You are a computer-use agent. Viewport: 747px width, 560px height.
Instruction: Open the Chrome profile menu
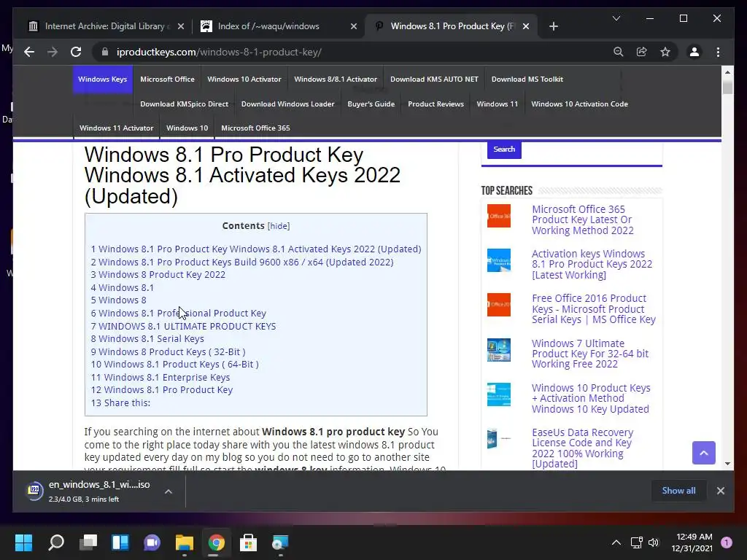[x=694, y=52]
